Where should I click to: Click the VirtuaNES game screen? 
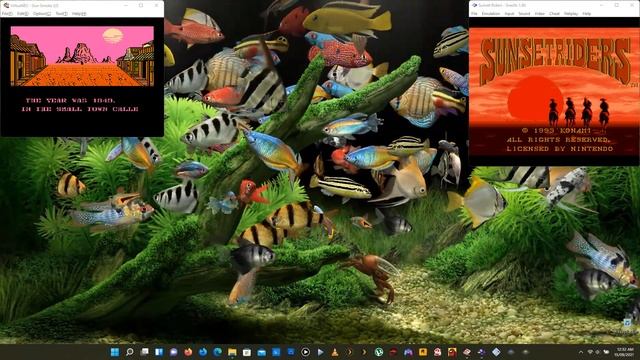pyautogui.click(x=82, y=77)
